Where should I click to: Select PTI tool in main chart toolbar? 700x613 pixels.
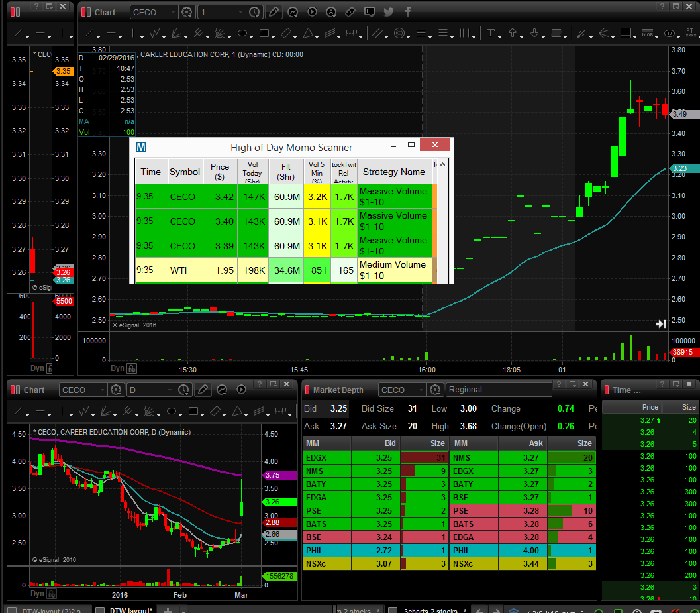[x=691, y=32]
